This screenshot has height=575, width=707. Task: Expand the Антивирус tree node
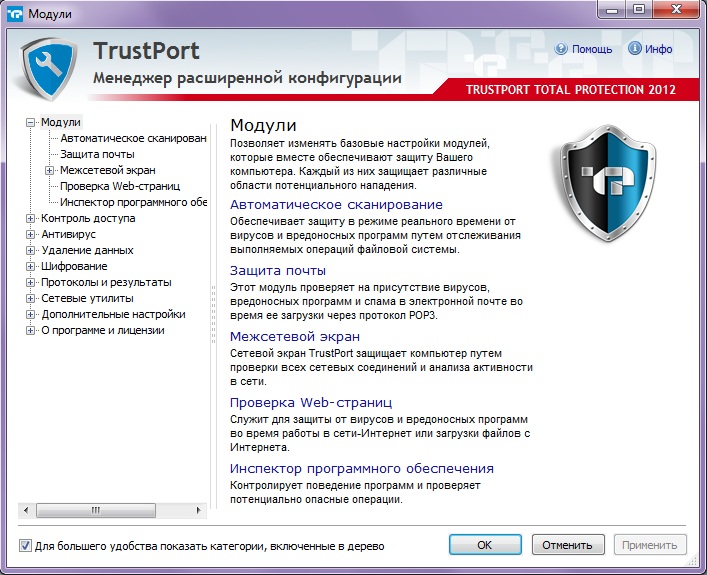30,235
